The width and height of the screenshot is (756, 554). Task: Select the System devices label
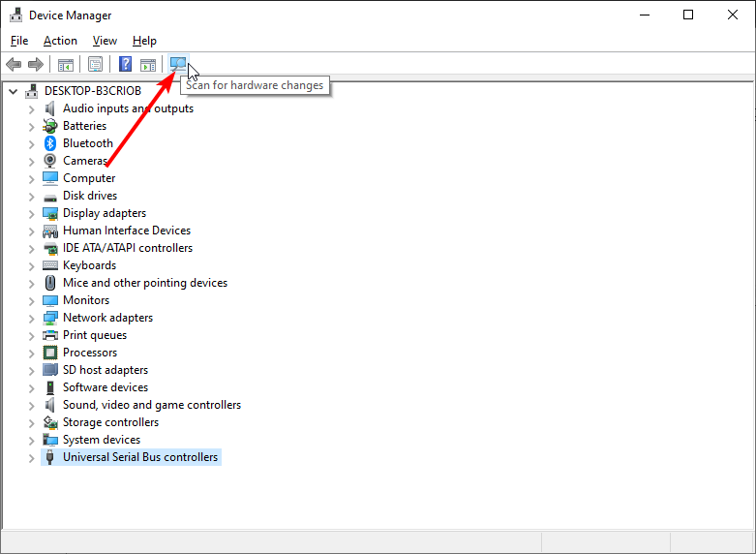[102, 440]
